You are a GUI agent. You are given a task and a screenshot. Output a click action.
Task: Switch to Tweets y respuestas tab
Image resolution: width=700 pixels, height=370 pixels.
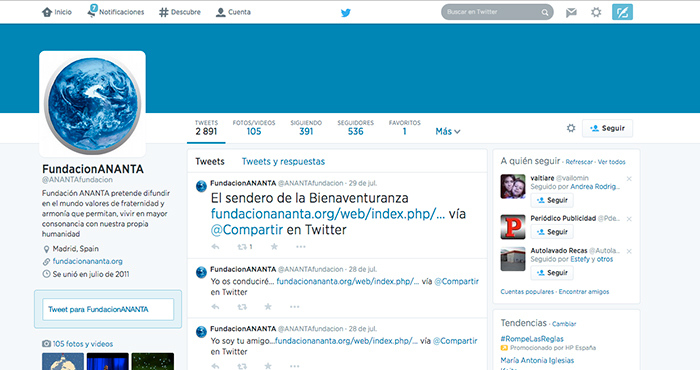click(283, 162)
